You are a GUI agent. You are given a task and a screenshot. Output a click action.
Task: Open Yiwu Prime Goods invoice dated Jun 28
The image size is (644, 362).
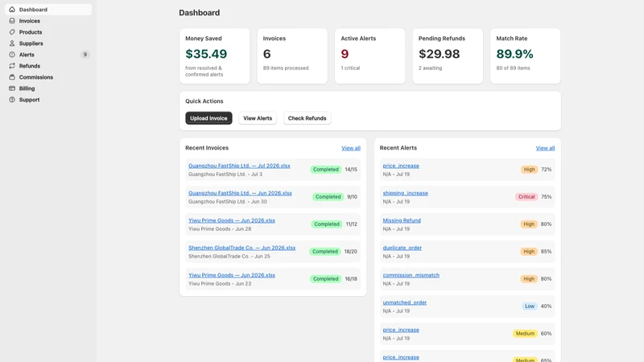tap(232, 220)
